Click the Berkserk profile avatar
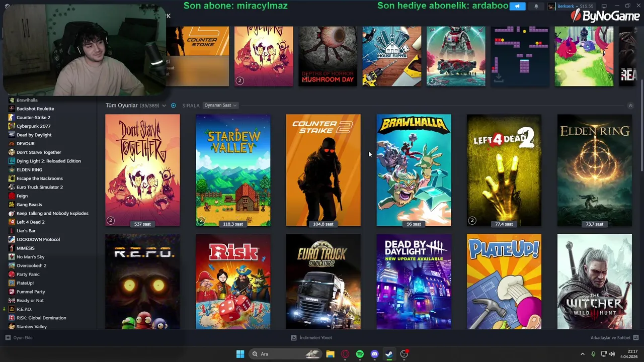This screenshot has width=644, height=362. 551,7
